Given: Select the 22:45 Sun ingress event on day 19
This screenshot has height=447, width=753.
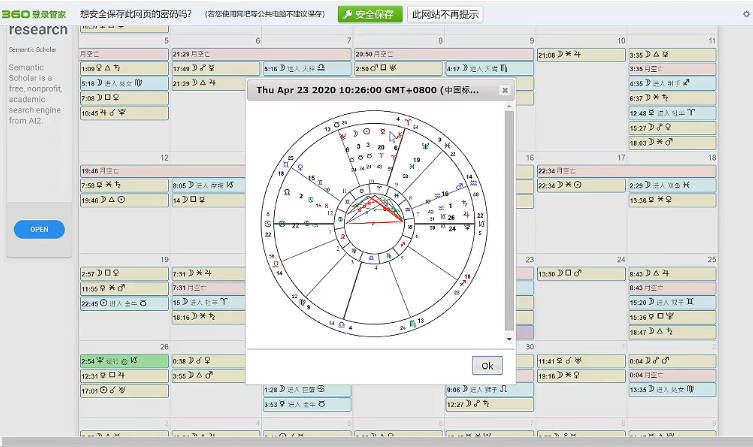Looking at the screenshot, I should click(122, 303).
